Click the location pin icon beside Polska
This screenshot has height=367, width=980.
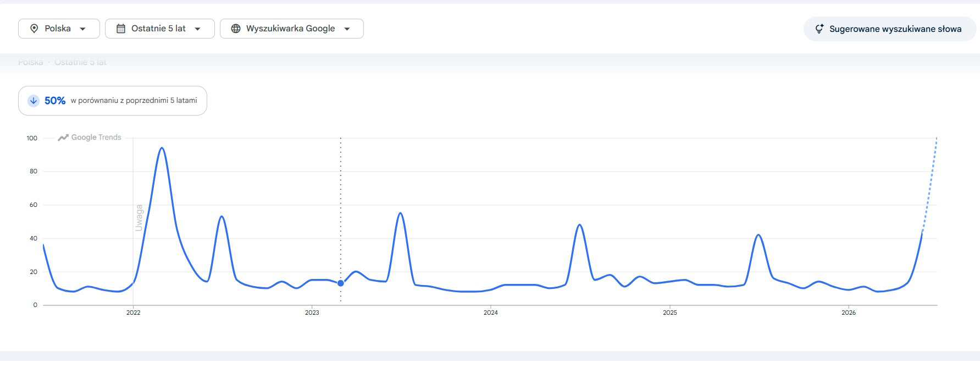point(34,29)
